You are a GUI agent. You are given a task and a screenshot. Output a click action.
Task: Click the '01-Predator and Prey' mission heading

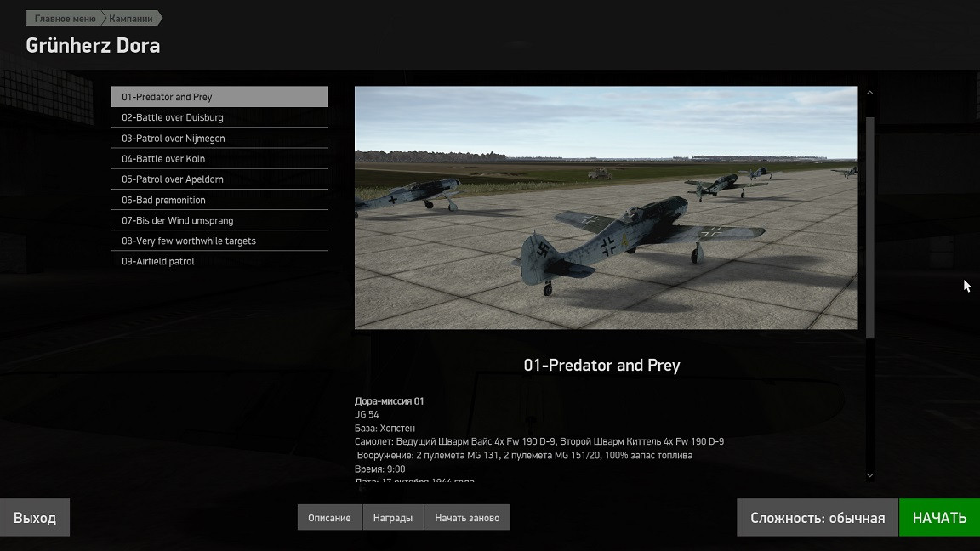click(x=602, y=366)
